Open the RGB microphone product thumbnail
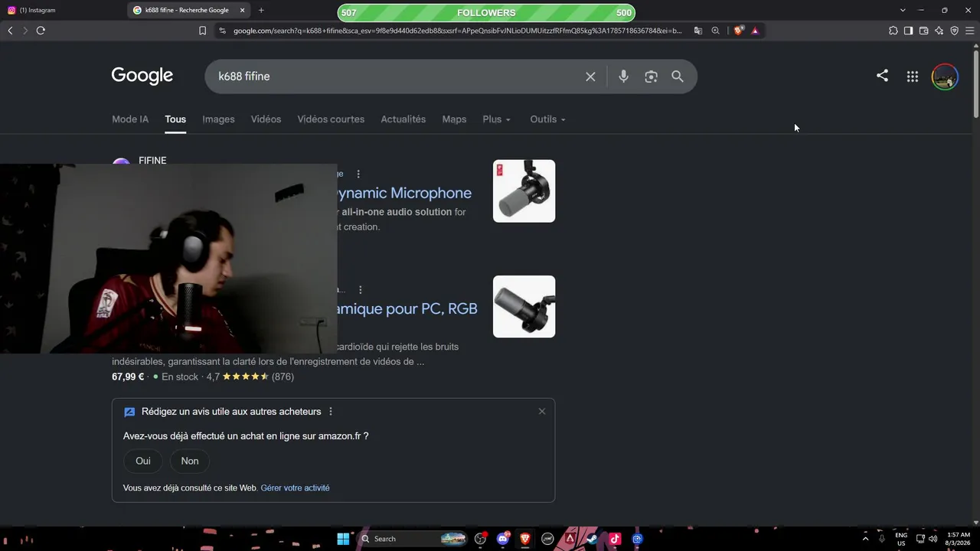 [x=524, y=306]
